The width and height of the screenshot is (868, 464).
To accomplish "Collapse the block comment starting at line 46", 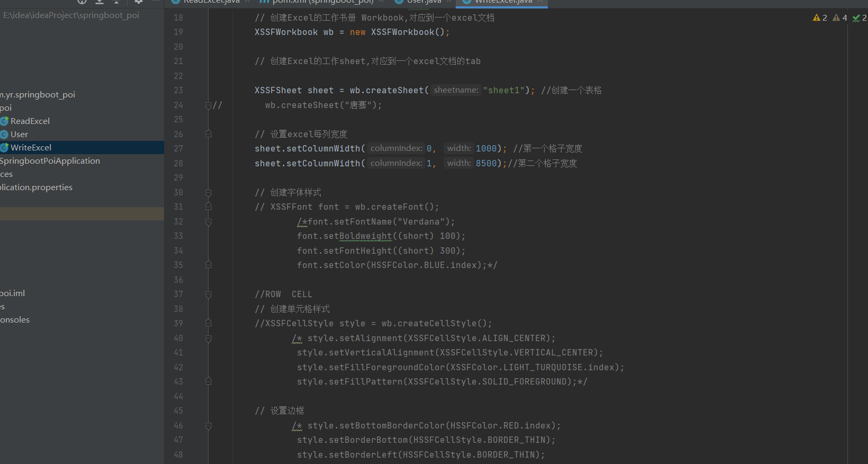I will coord(209,426).
